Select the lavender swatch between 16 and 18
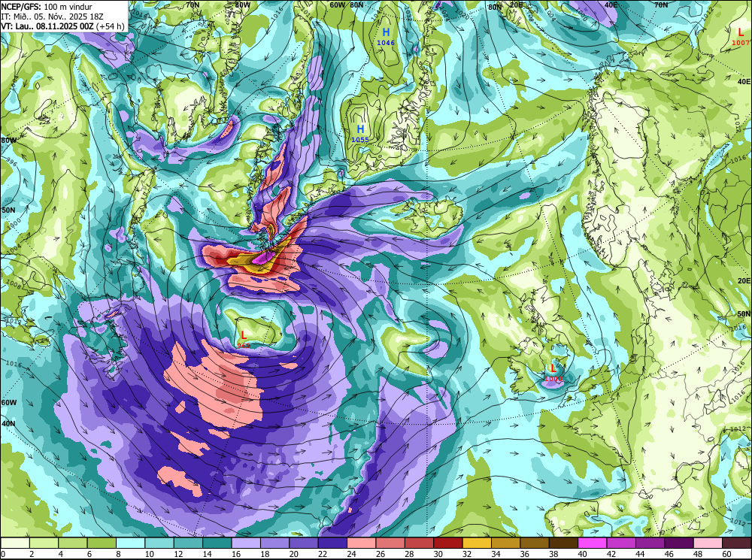 (246, 543)
